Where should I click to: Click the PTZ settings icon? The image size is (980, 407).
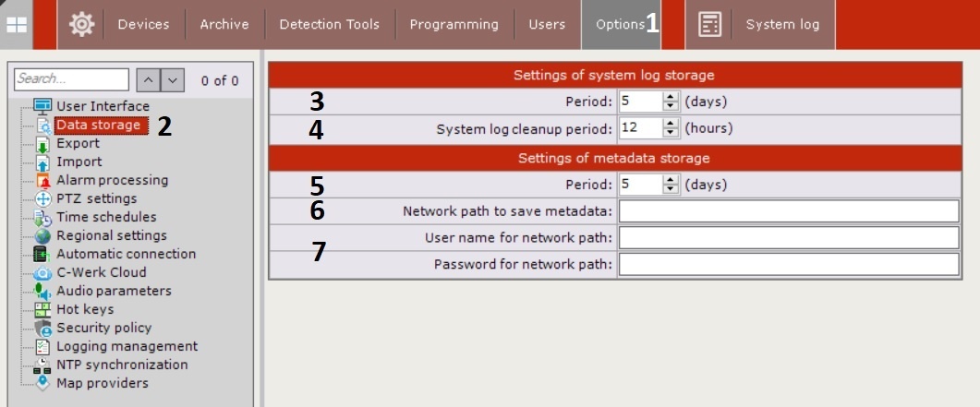coord(42,199)
